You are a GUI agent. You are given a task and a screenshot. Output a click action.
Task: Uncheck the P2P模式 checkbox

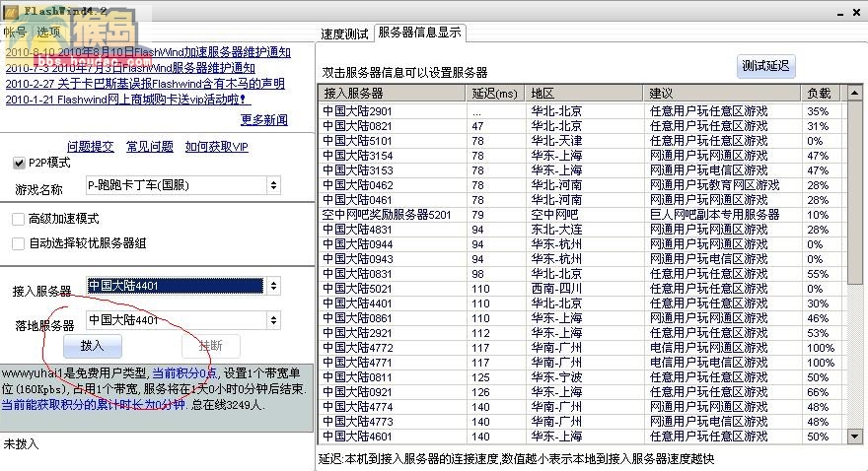coord(19,164)
